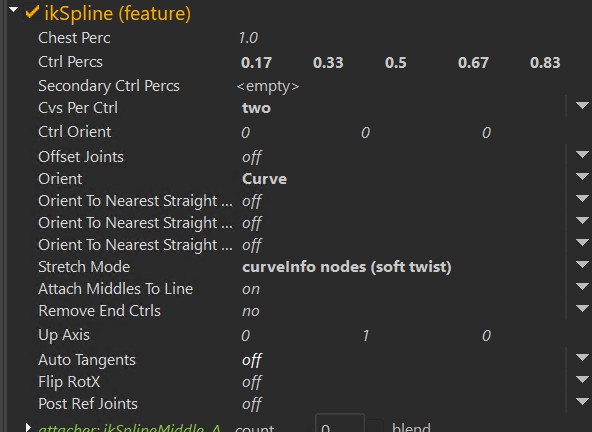Collapse the ikSpline feature section
592x432 pixels.
pos(14,10)
